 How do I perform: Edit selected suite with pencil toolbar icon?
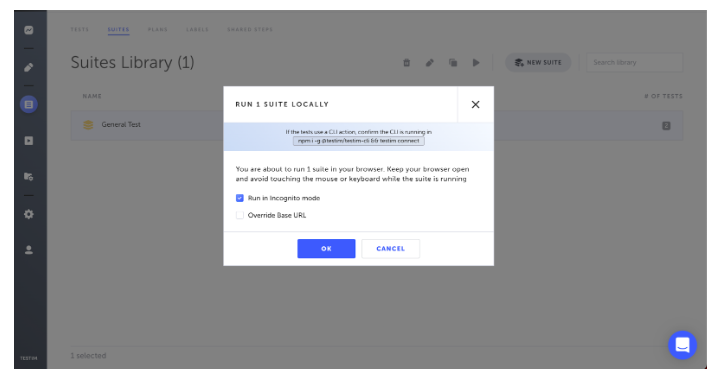429,63
